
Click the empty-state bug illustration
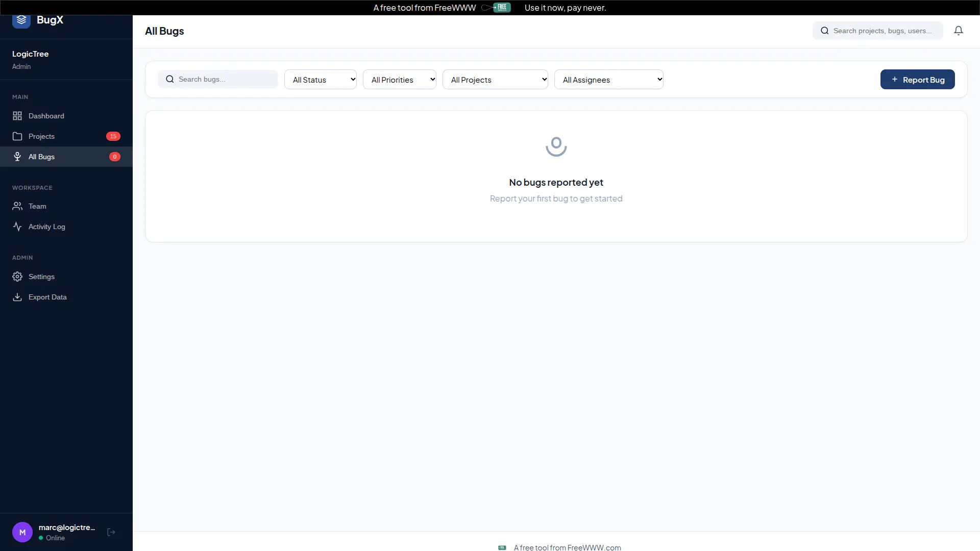coord(556,146)
